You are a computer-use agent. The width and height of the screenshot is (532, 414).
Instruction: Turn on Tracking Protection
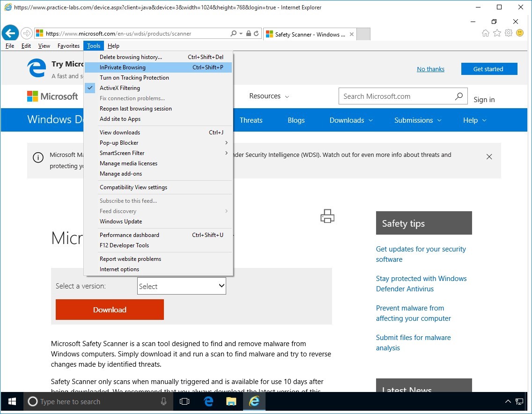pyautogui.click(x=134, y=78)
